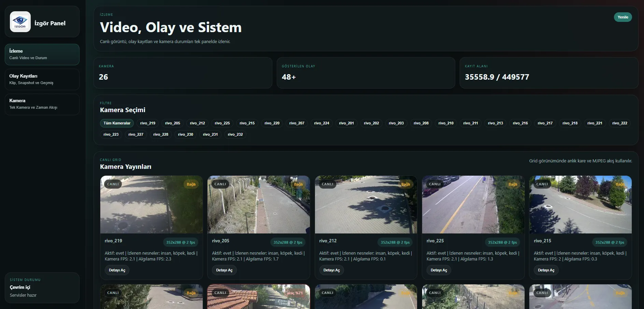Pick the rivo_202 camera chip
Viewport: 644px width, 309px height.
point(372,123)
